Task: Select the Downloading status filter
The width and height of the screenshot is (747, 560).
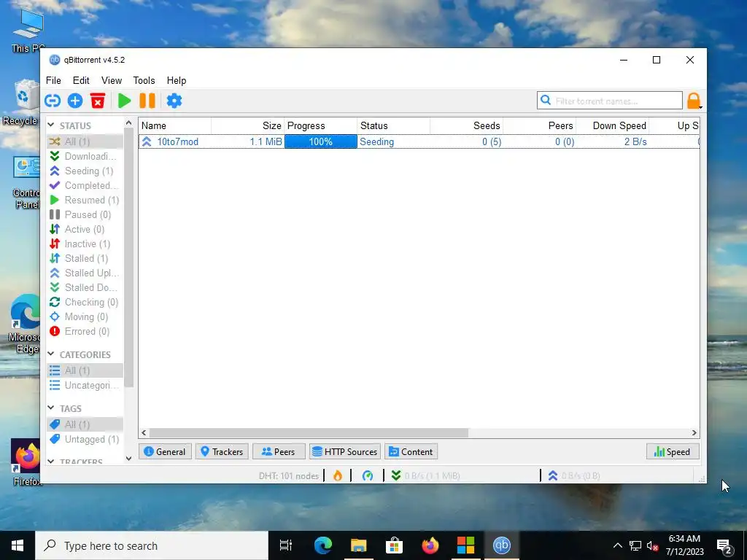Action: point(85,156)
